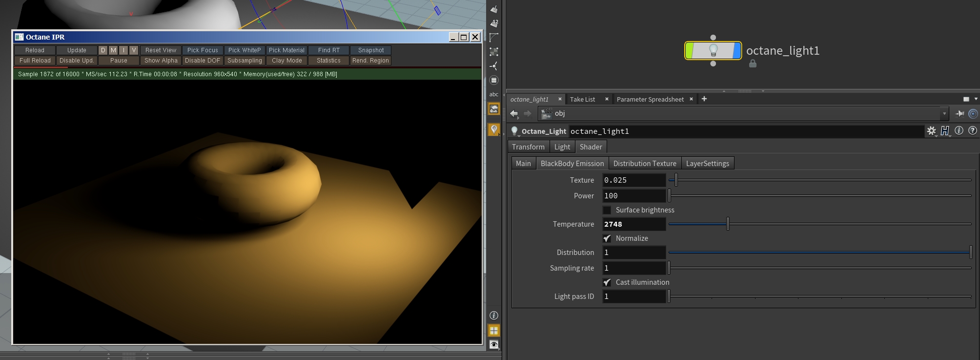Switch to the Parameter Spreadsheet pane tab

click(650, 99)
